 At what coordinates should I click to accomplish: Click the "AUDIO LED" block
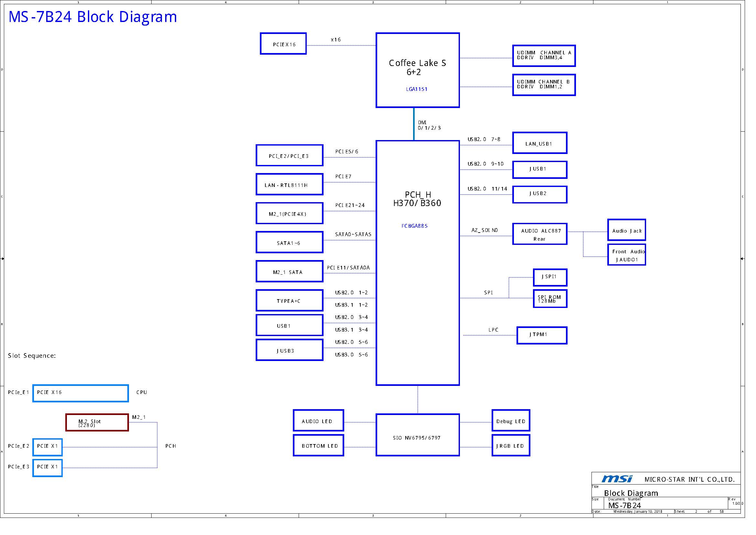(318, 420)
